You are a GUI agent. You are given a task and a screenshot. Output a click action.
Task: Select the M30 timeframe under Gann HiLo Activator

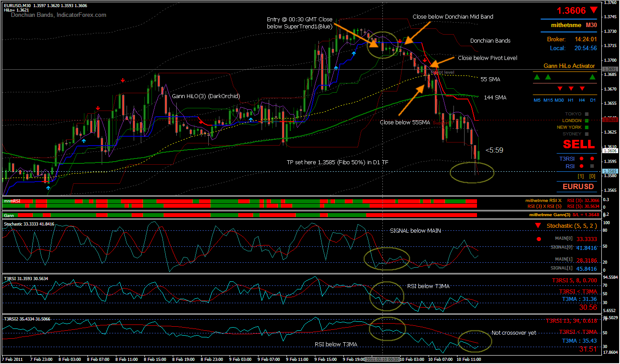tap(559, 100)
